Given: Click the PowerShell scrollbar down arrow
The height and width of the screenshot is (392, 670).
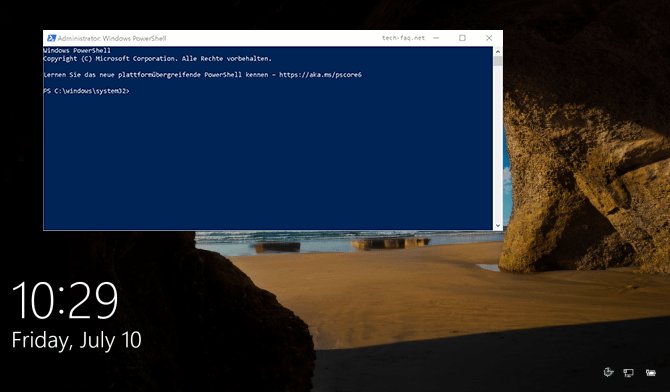Looking at the screenshot, I should point(497,225).
